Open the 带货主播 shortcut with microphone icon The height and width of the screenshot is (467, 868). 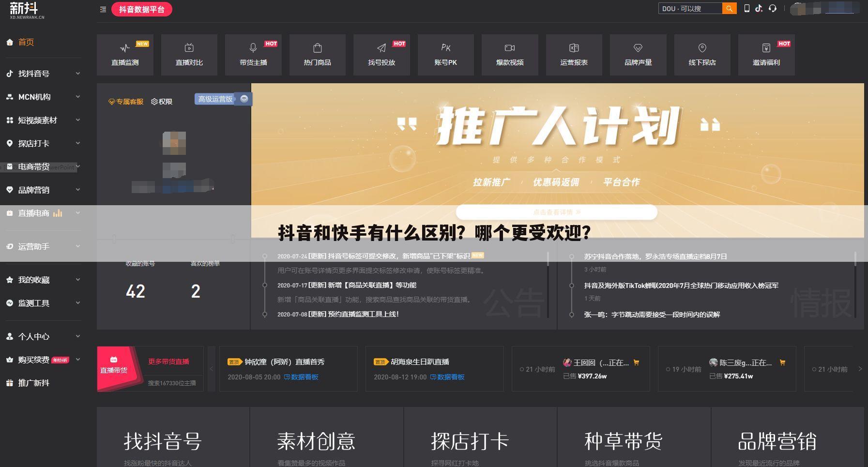point(253,55)
